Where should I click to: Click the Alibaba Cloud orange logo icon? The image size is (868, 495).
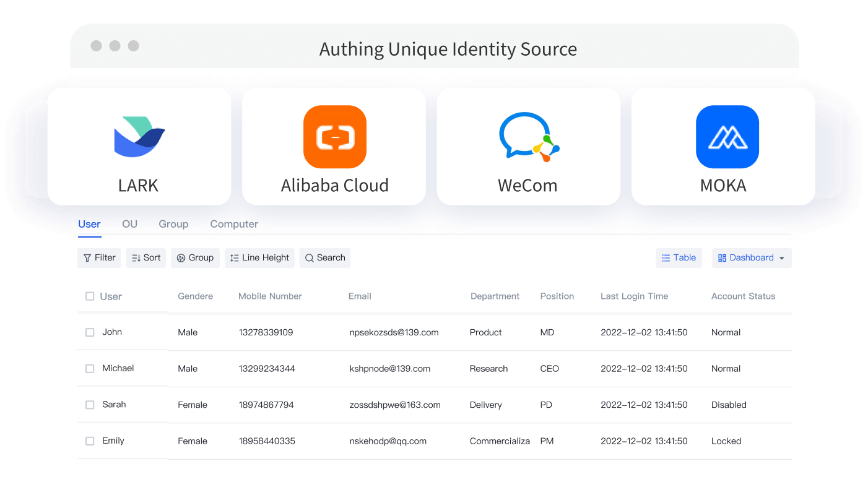point(334,137)
